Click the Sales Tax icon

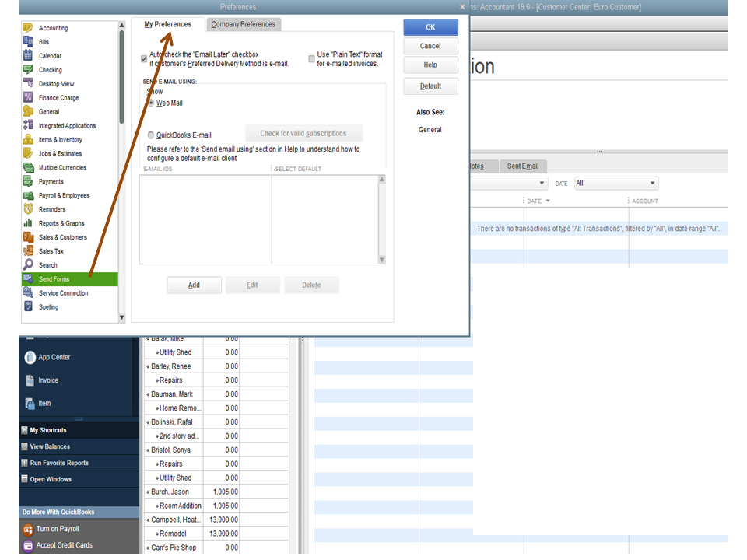coord(28,251)
